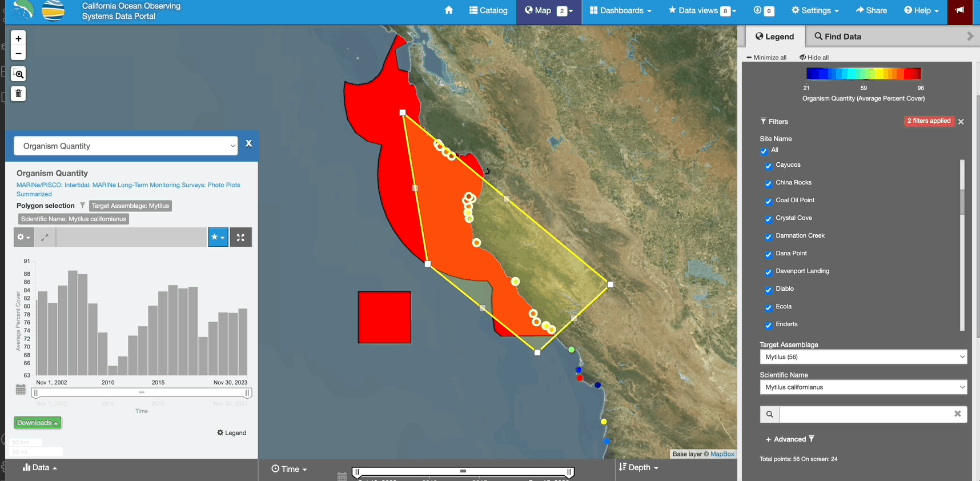
Task: Click the chart time range slider
Action: click(141, 392)
